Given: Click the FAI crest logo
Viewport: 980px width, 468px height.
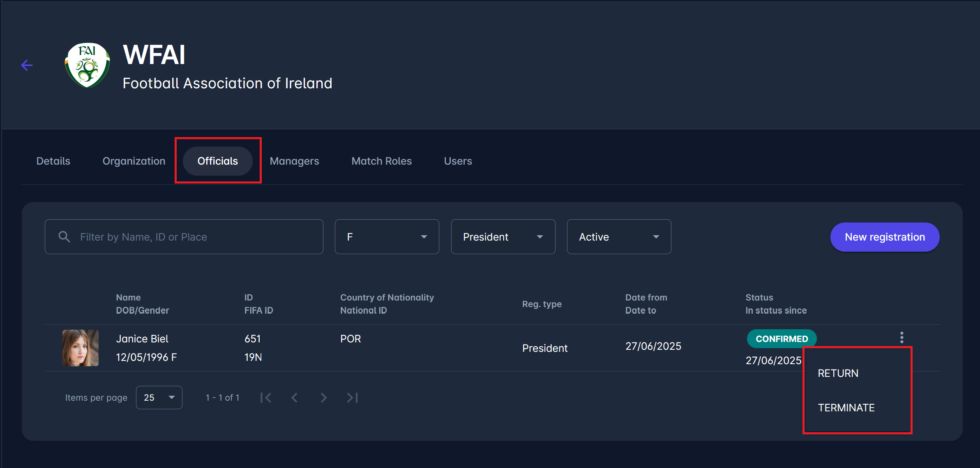Looking at the screenshot, I should coord(87,65).
